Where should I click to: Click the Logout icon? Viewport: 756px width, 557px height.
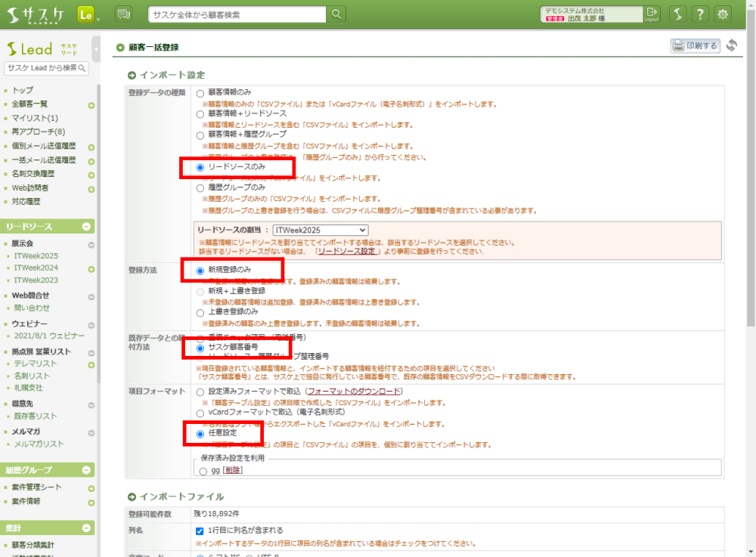pos(652,14)
